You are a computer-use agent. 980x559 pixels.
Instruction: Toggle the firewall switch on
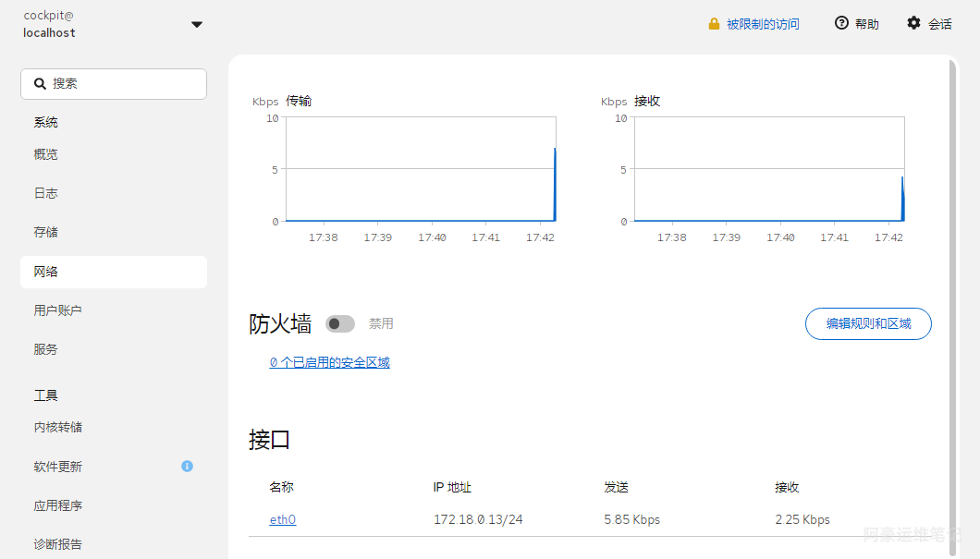point(340,323)
